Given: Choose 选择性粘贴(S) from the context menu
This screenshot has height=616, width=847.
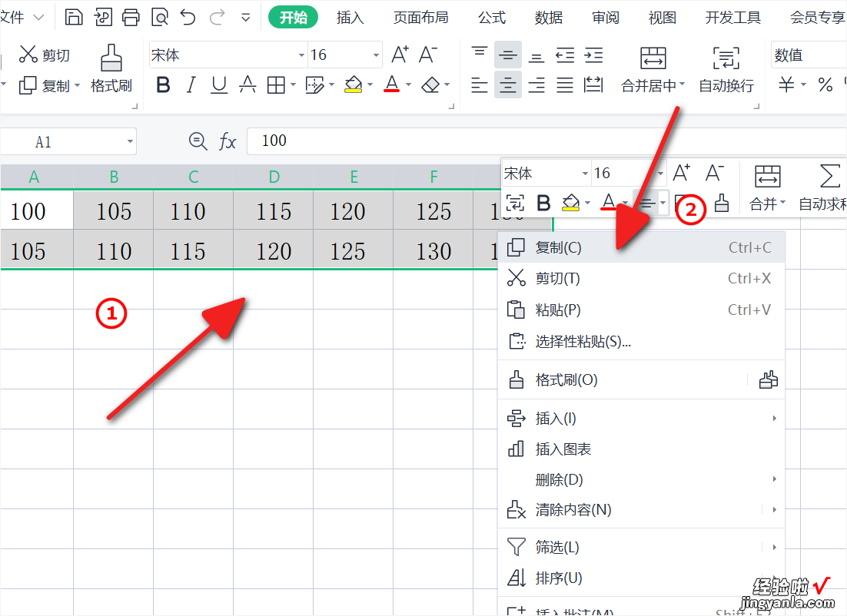Looking at the screenshot, I should pos(641,341).
